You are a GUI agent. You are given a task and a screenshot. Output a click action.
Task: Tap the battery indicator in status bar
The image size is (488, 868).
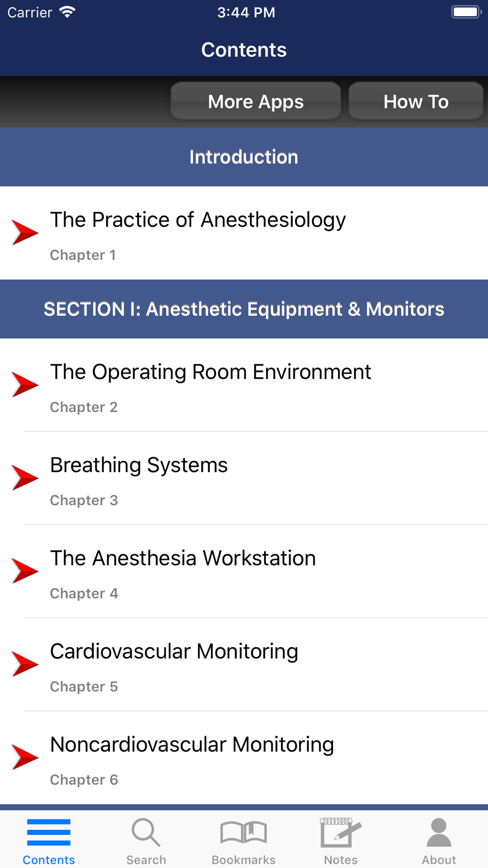coord(467,12)
